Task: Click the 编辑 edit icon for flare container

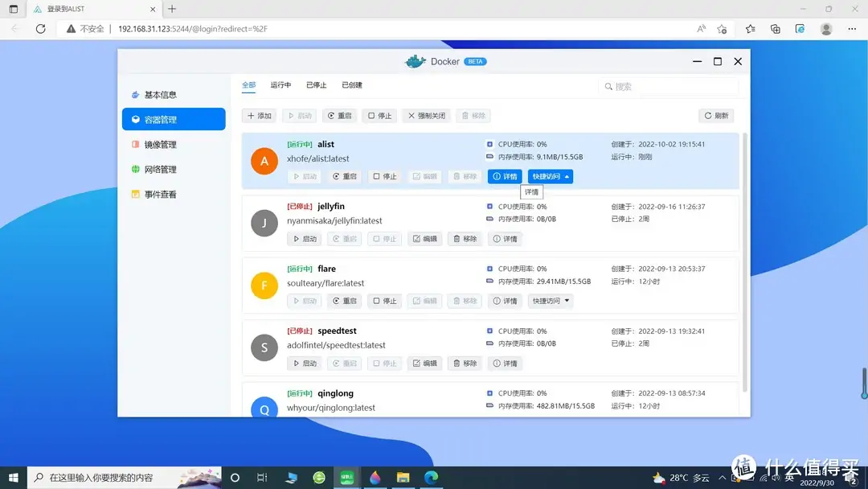Action: point(424,301)
